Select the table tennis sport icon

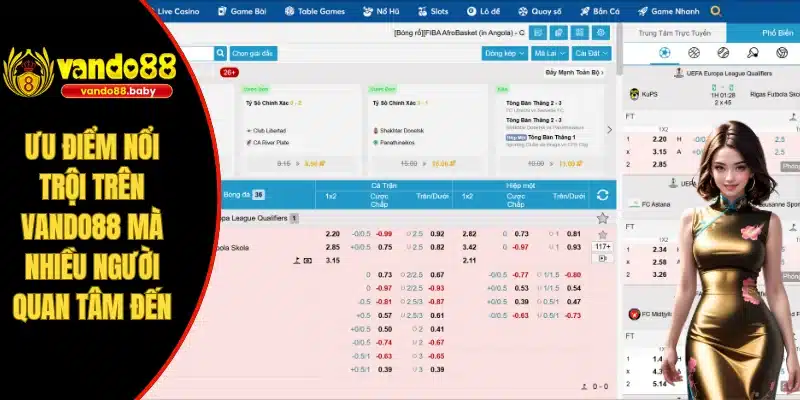click(753, 53)
